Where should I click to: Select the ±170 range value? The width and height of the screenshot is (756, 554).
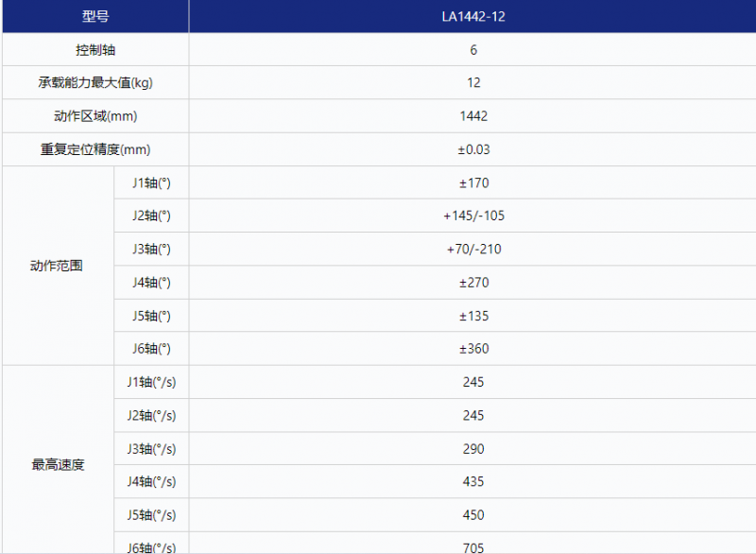[x=473, y=182]
